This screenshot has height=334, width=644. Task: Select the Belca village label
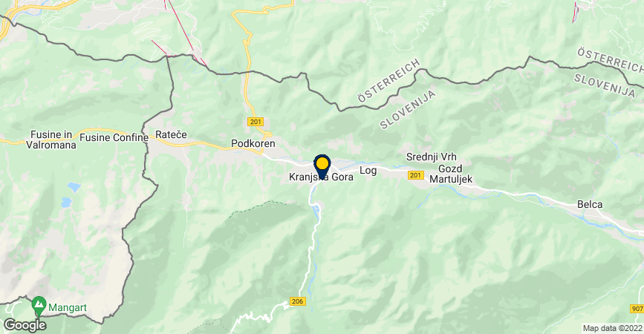tap(590, 204)
